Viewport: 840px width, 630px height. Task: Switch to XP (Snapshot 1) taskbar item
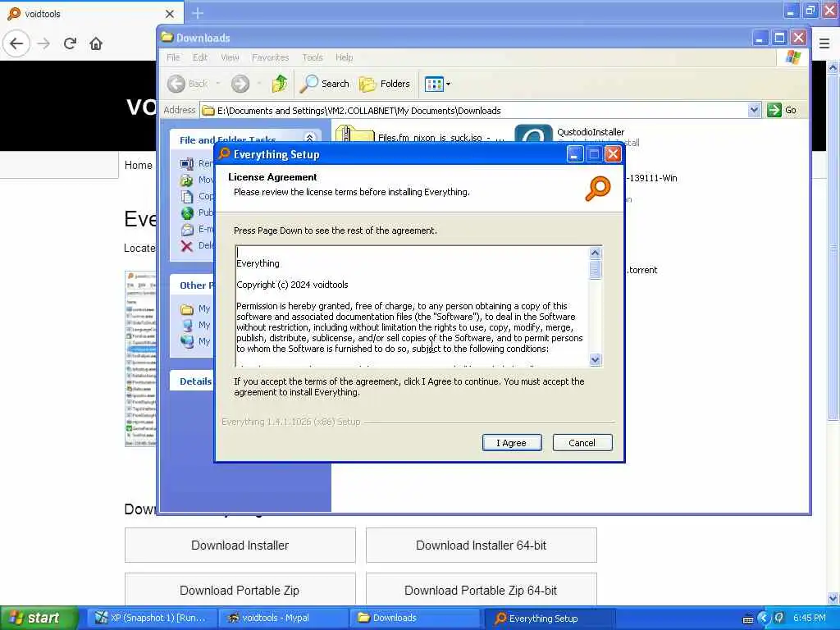pyautogui.click(x=153, y=618)
